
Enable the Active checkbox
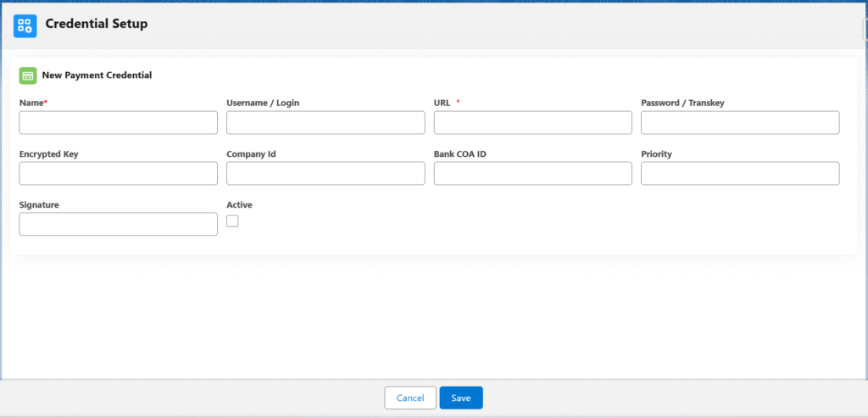pos(232,221)
